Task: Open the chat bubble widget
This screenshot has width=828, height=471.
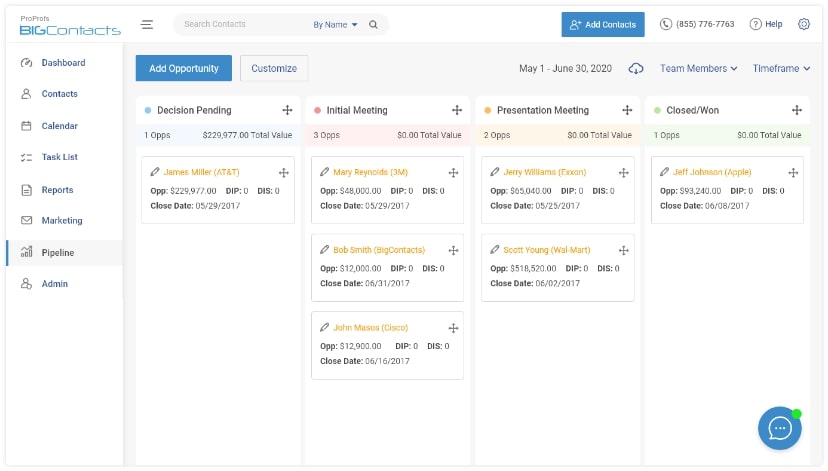Action: click(779, 428)
